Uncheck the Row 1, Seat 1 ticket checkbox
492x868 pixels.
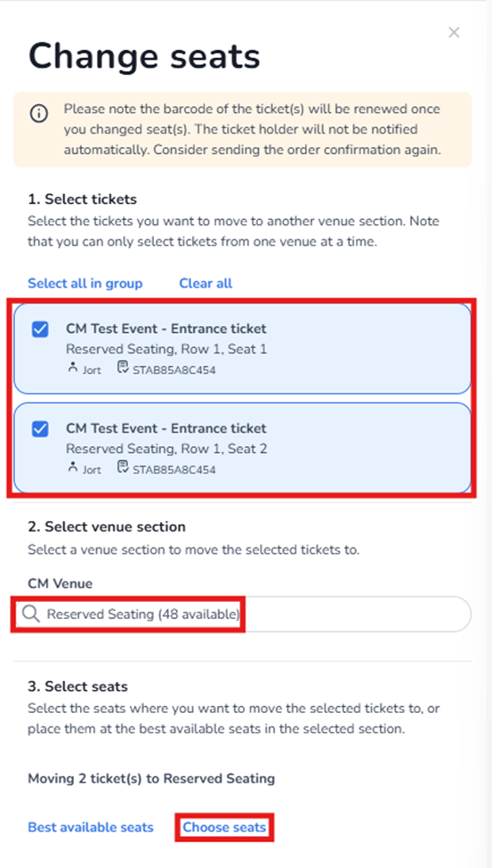(x=40, y=329)
